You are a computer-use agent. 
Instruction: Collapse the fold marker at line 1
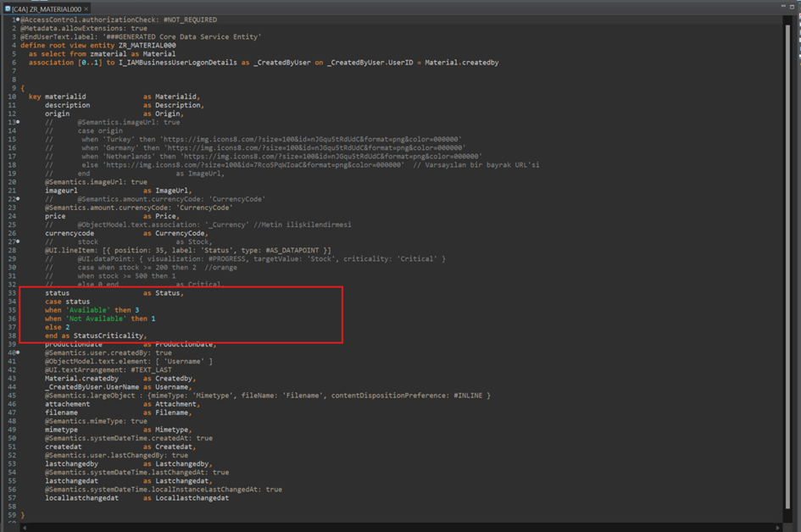point(17,19)
